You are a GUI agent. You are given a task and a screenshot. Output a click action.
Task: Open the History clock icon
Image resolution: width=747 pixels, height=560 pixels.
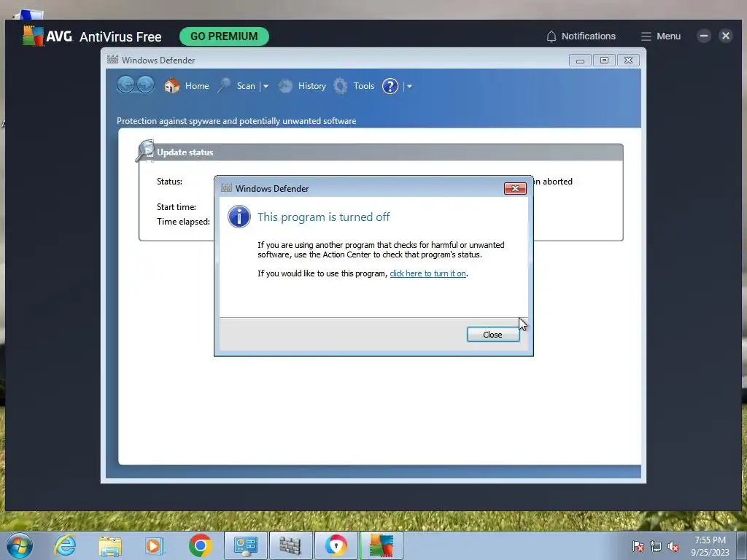[x=285, y=86]
